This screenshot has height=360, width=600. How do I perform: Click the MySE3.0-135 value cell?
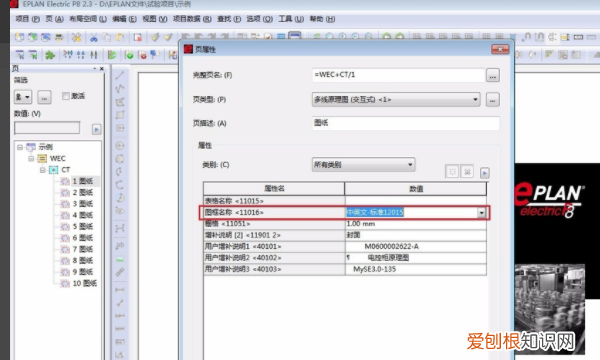pyautogui.click(x=416, y=269)
